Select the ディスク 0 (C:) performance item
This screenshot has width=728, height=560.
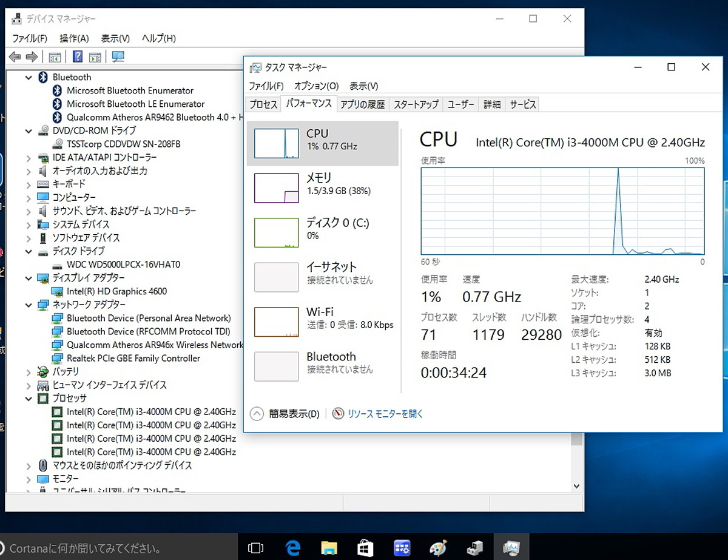coord(323,232)
